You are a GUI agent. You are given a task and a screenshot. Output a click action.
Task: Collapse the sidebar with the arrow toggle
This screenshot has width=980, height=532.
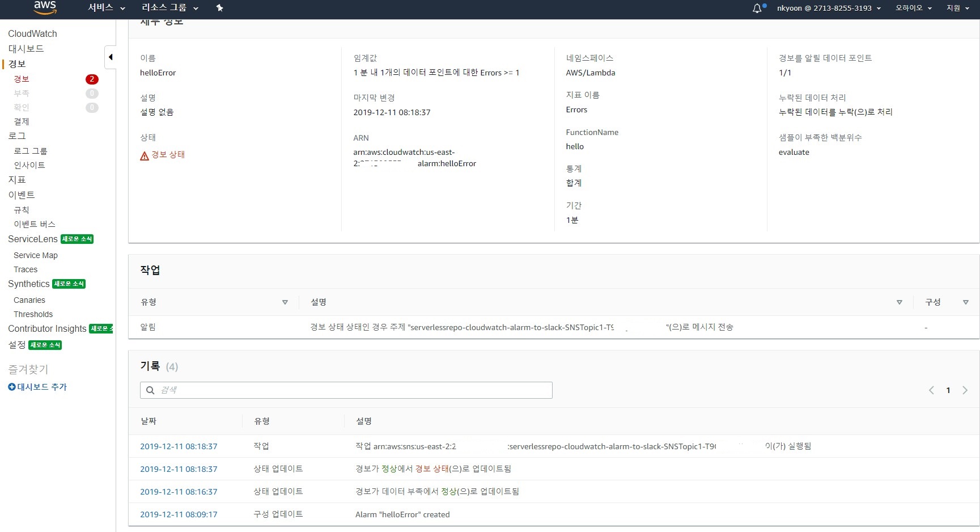point(111,57)
